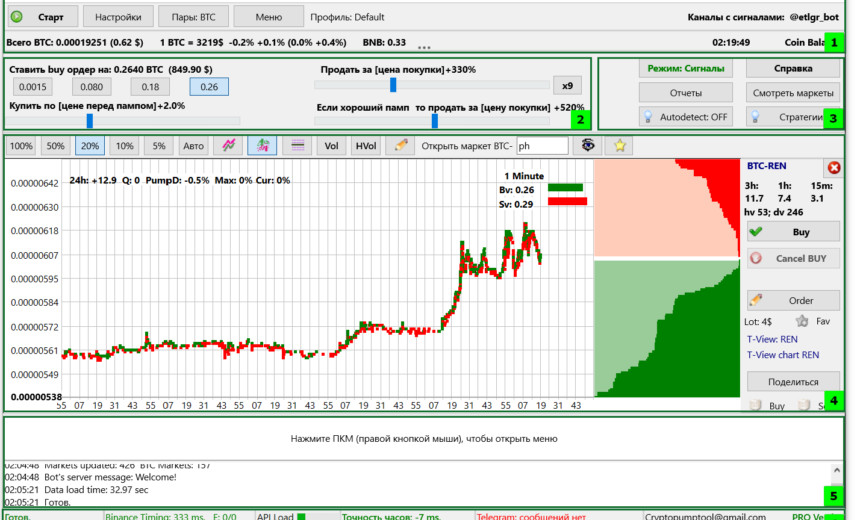Open the Меню menu button

[x=268, y=17]
